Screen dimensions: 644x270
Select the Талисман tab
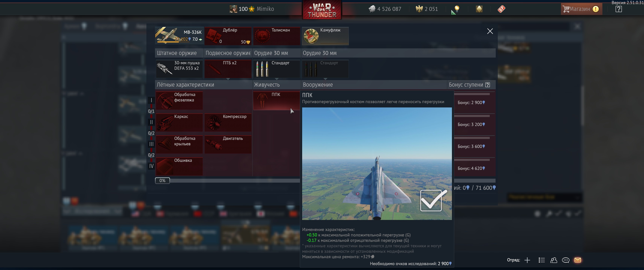point(276,36)
